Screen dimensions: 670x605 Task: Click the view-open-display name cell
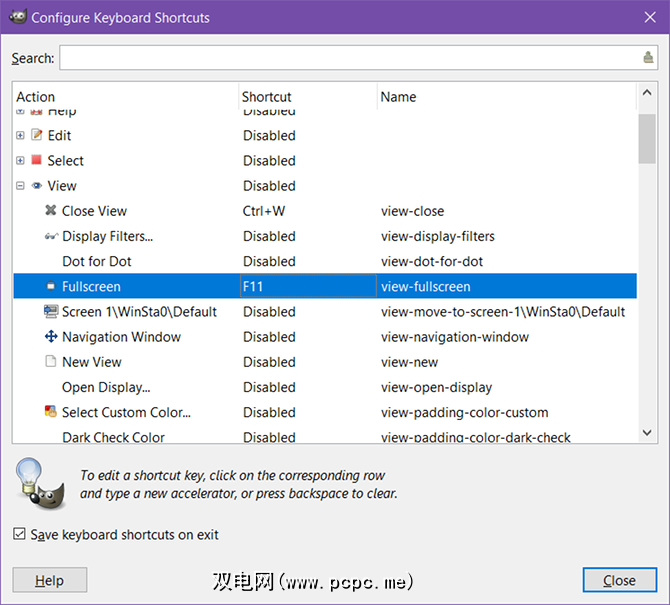click(436, 388)
